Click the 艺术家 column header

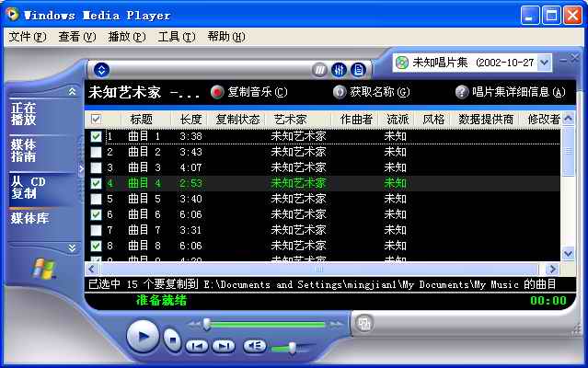point(298,120)
